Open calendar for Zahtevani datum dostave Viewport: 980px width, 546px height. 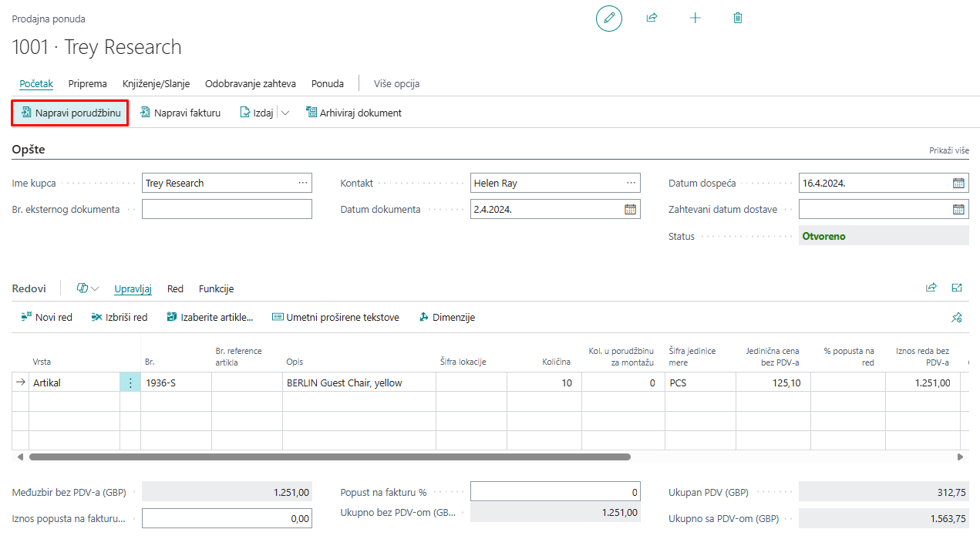click(x=958, y=209)
